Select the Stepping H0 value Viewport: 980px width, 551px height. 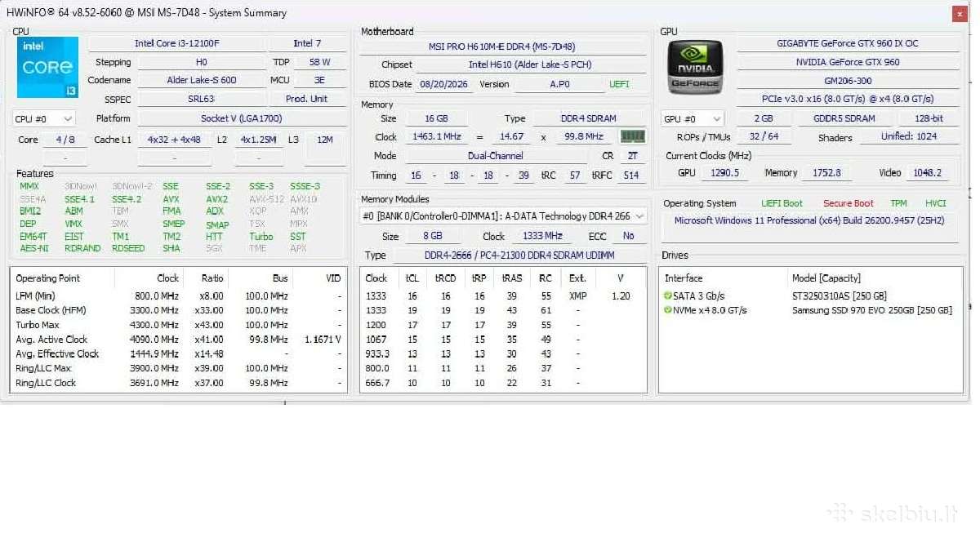click(201, 62)
